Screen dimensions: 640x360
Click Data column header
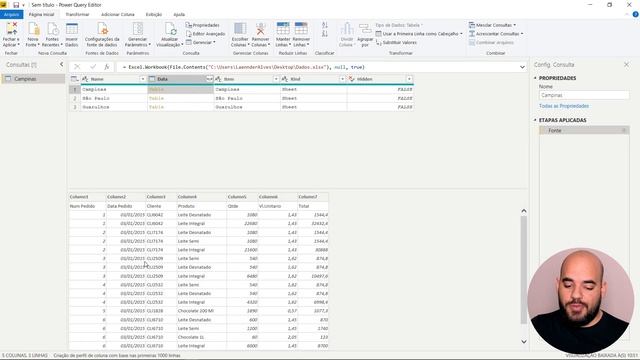(180, 79)
